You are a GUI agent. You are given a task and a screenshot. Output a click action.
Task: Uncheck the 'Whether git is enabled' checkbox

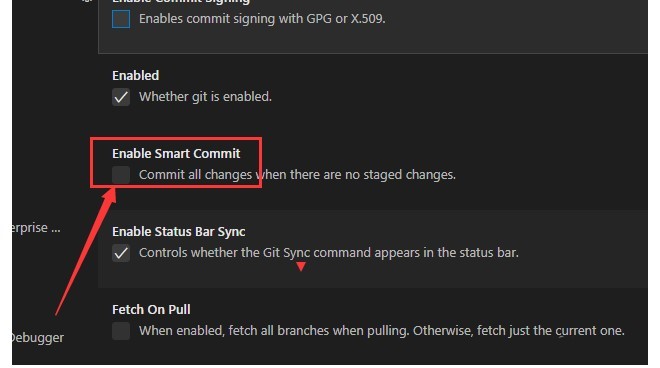point(121,97)
